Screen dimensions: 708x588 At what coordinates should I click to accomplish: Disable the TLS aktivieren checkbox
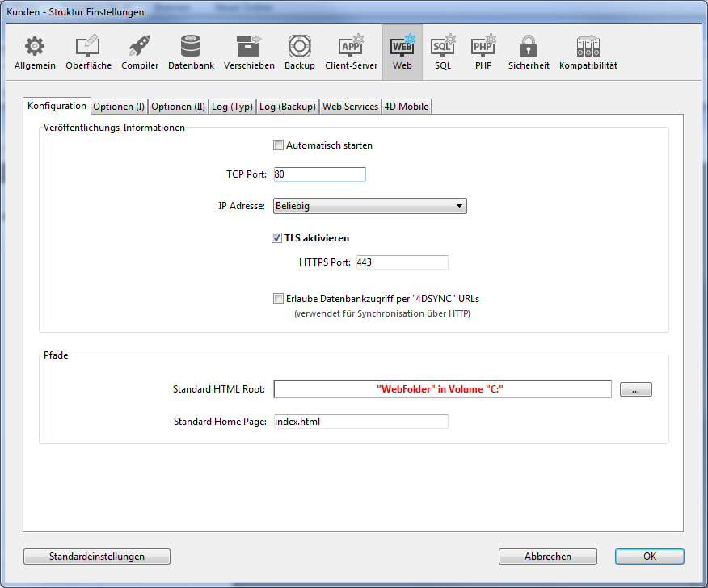(x=277, y=238)
